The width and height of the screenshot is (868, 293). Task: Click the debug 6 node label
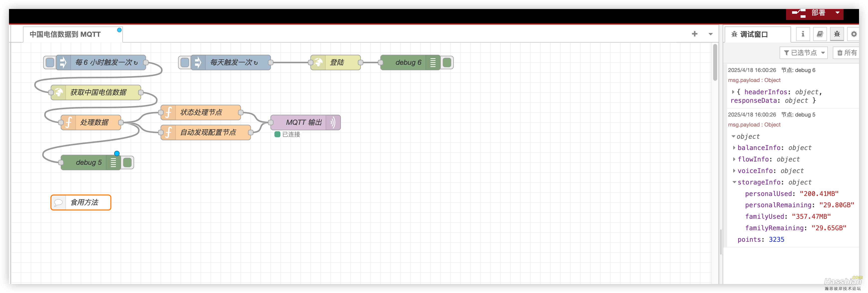[408, 62]
